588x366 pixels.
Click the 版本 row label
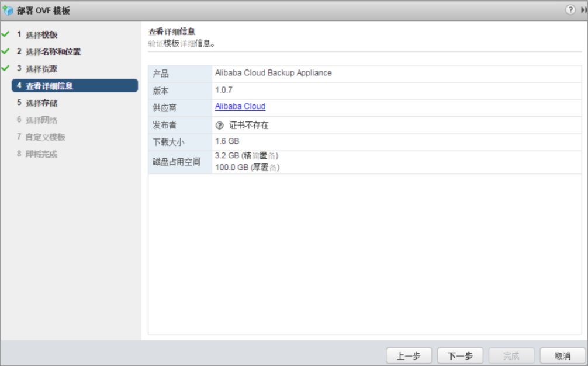161,90
